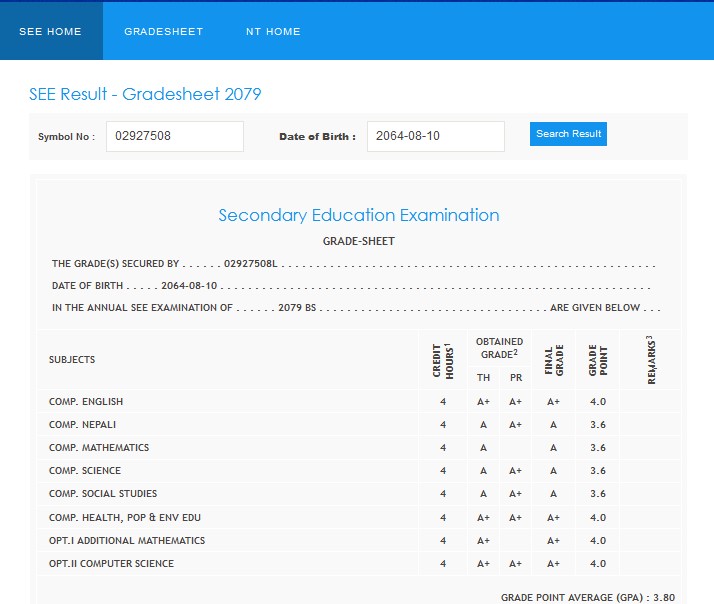The image size is (714, 604).
Task: Click the SEE Result - Gradesheet 2079 heading
Action: (x=145, y=94)
